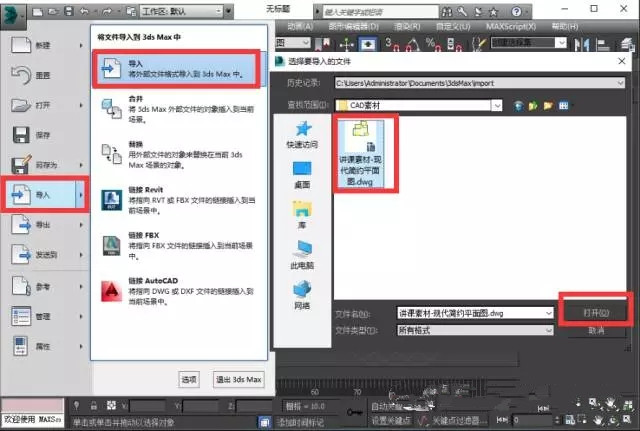Toggle the selection lock padlock icon
Image resolution: width=640 pixels, height=431 pixels.
point(94,405)
